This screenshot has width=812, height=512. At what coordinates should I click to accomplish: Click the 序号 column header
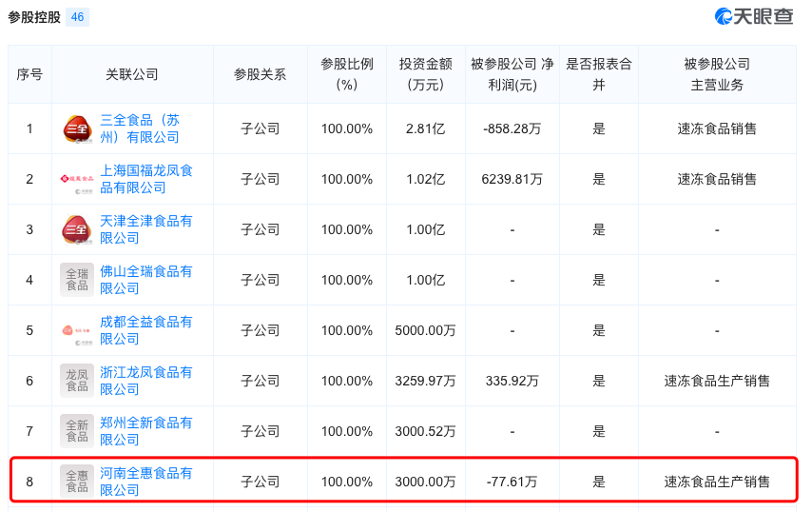[29, 74]
